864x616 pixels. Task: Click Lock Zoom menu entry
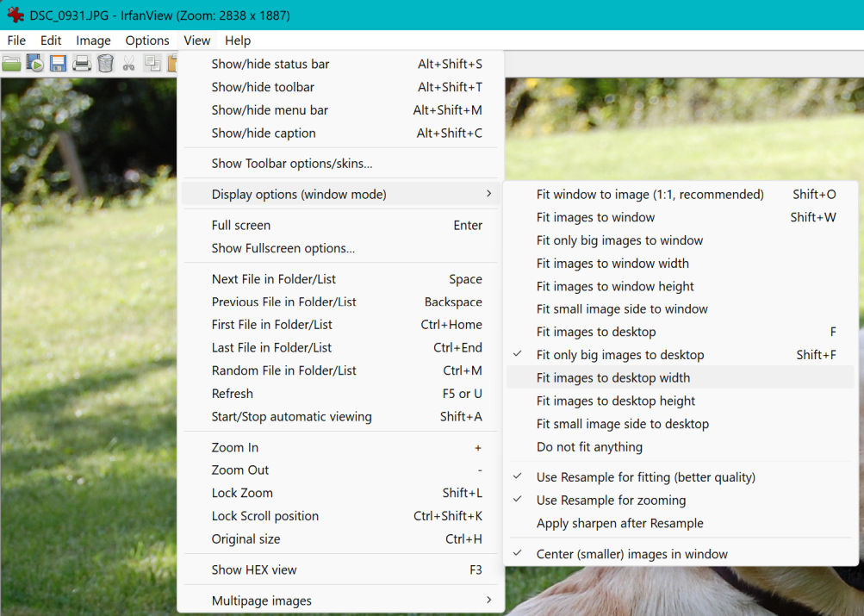coord(242,494)
